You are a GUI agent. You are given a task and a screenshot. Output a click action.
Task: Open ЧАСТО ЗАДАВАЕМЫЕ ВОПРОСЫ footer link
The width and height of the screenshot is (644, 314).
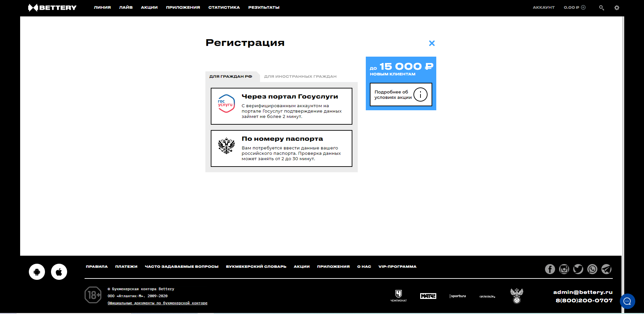(182, 267)
